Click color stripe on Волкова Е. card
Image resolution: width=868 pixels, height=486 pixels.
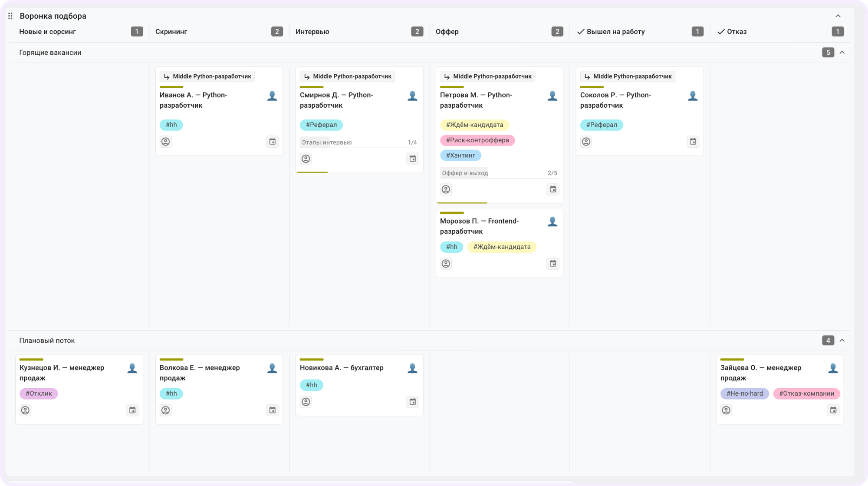171,360
